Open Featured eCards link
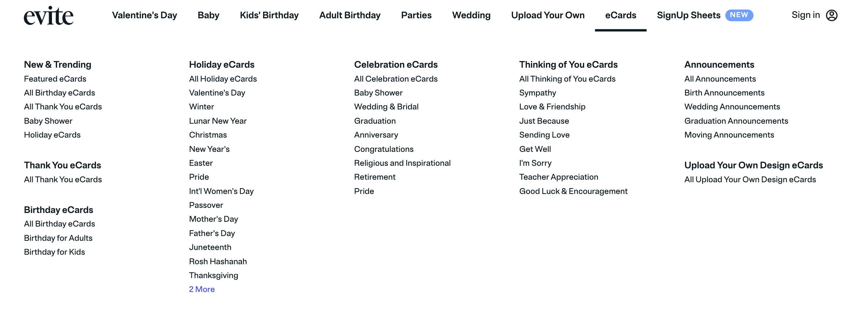This screenshot has height=314, width=868. 55,79
